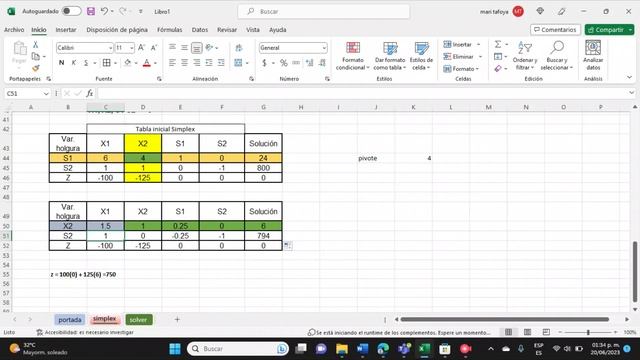
Task: Open the font size dropdown
Action: click(x=131, y=48)
